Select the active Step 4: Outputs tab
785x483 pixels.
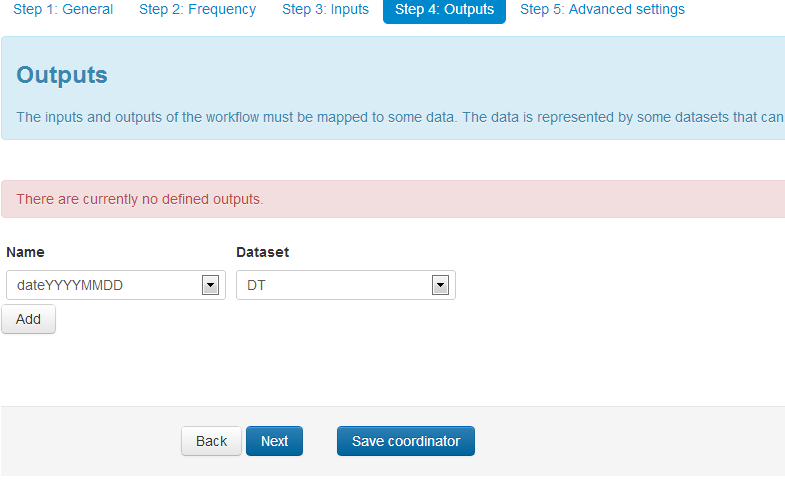(x=444, y=10)
